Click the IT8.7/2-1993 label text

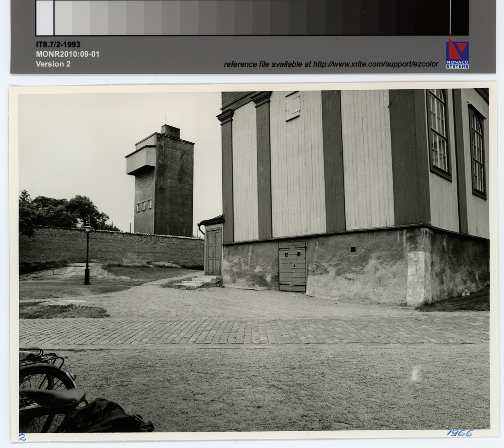pos(58,45)
